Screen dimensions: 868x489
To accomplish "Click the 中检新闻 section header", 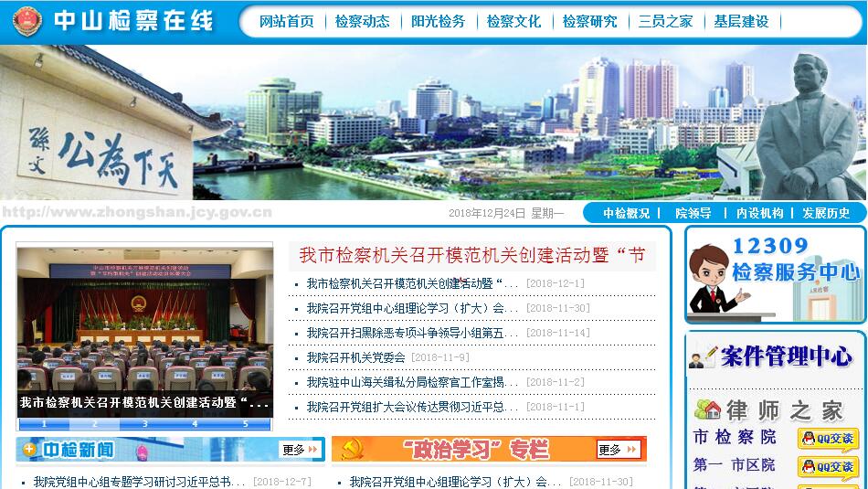I will 79,449.
